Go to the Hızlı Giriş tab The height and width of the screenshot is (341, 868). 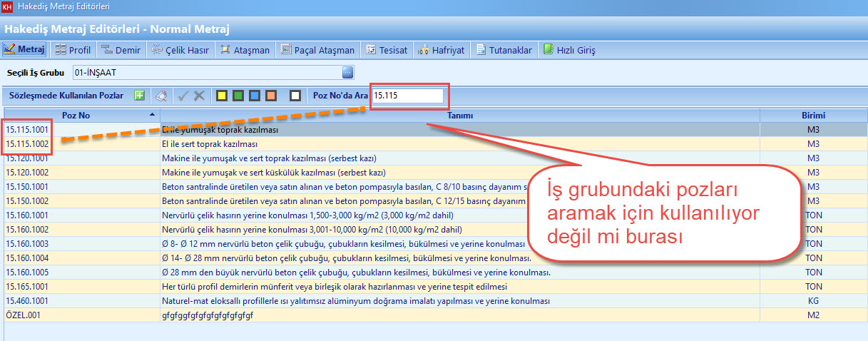[568, 50]
